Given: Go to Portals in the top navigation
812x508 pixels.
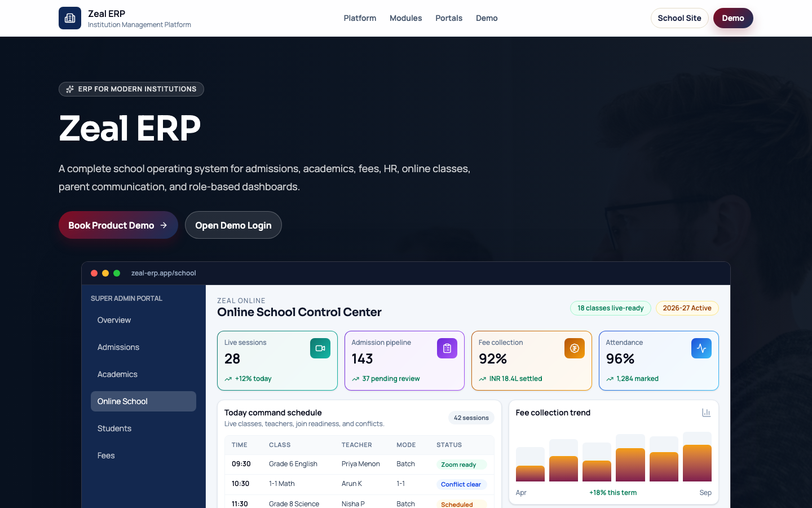Looking at the screenshot, I should click(449, 18).
